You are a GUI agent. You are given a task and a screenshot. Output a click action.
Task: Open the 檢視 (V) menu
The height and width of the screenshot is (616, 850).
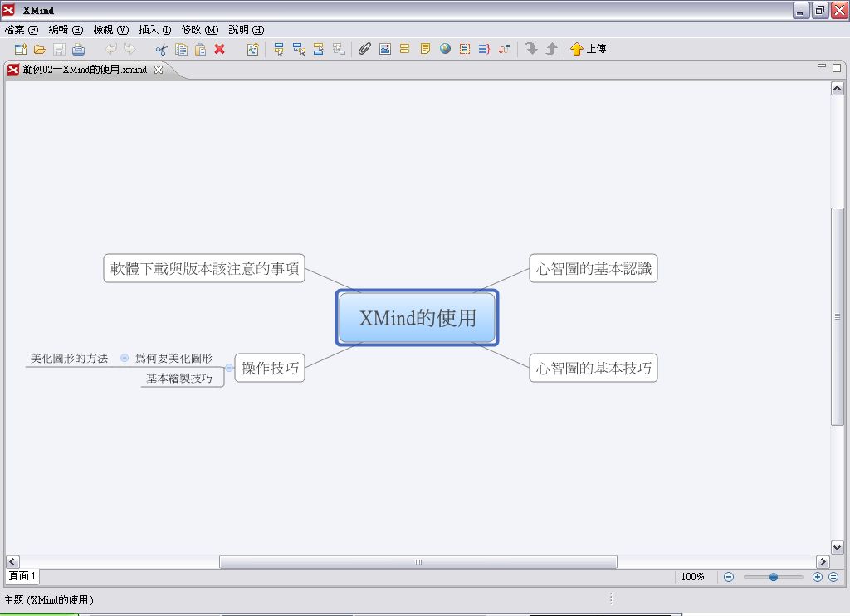111,30
